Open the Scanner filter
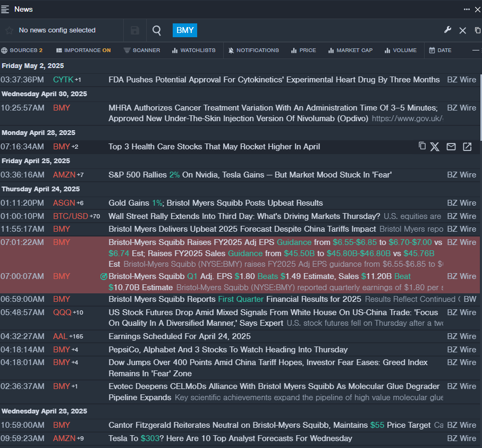The height and width of the screenshot is (448, 482). 142,50
